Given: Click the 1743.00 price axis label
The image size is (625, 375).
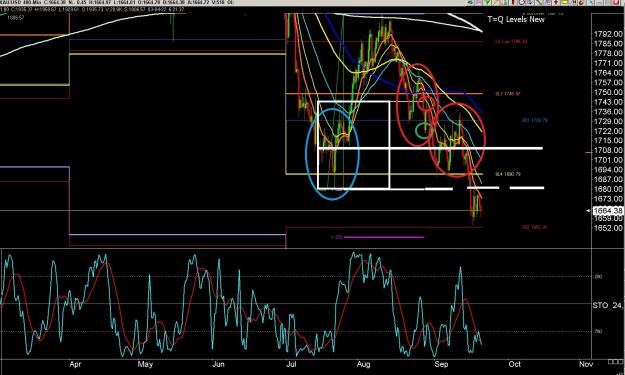Looking at the screenshot, I should 608,102.
